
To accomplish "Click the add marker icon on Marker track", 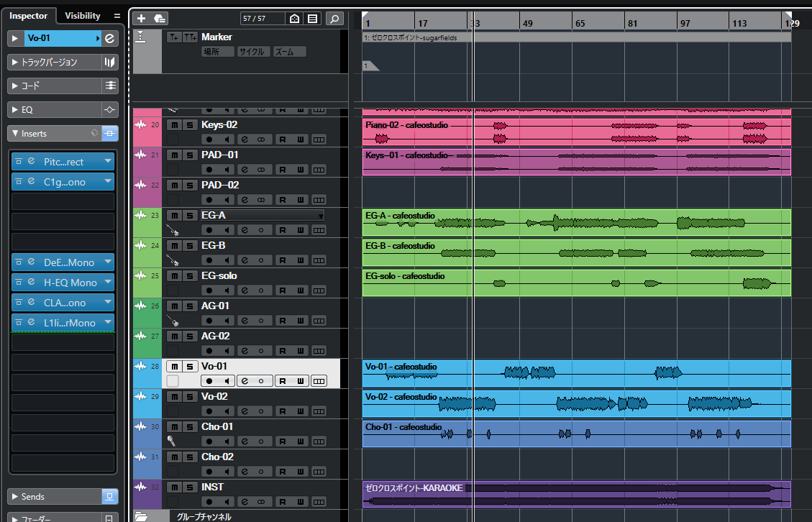I will tap(173, 37).
